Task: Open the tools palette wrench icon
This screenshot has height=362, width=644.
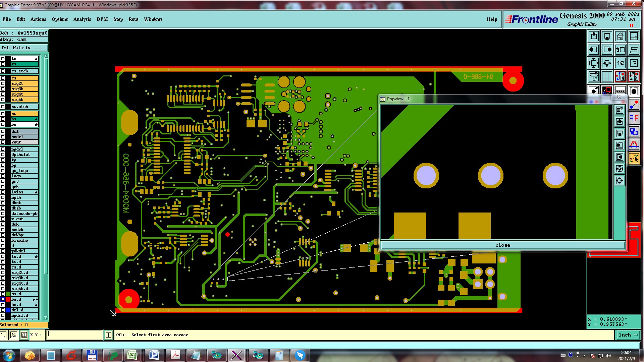Action: tap(593, 76)
